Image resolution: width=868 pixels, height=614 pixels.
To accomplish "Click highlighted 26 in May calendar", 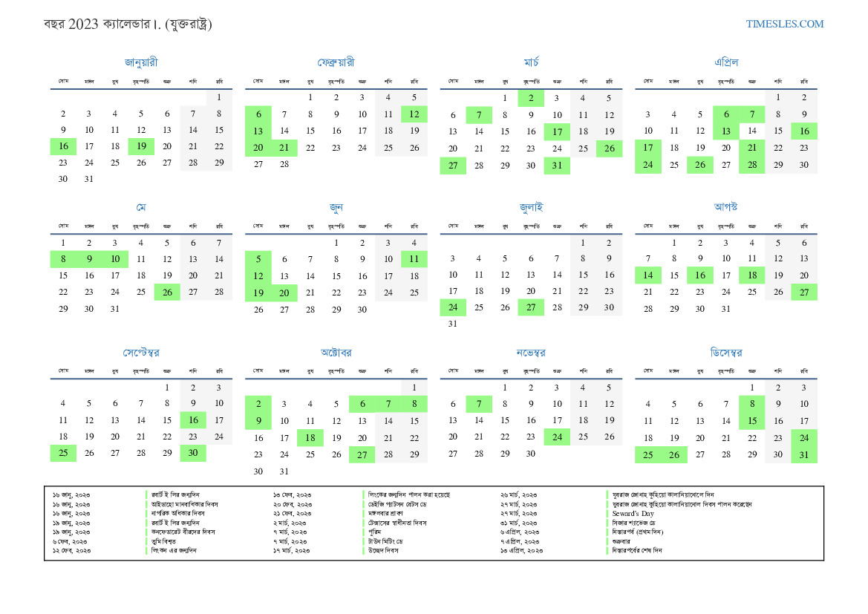I will click(x=167, y=292).
